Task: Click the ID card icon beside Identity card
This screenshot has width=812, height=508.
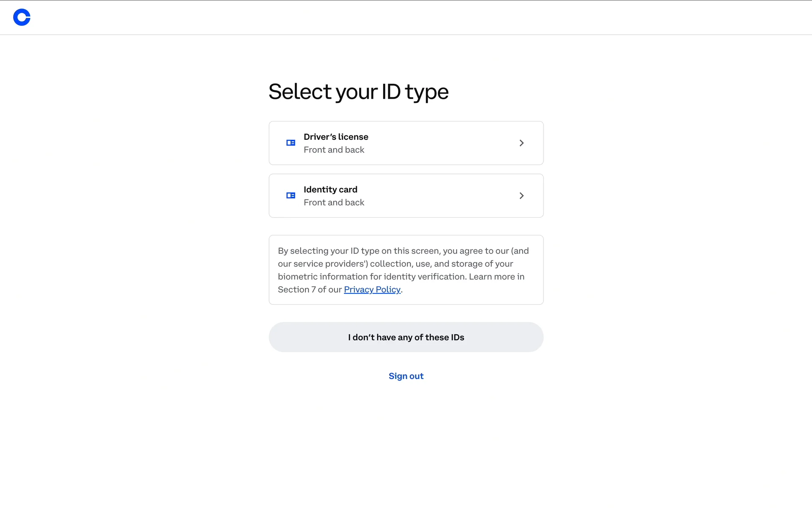Action: tap(291, 196)
